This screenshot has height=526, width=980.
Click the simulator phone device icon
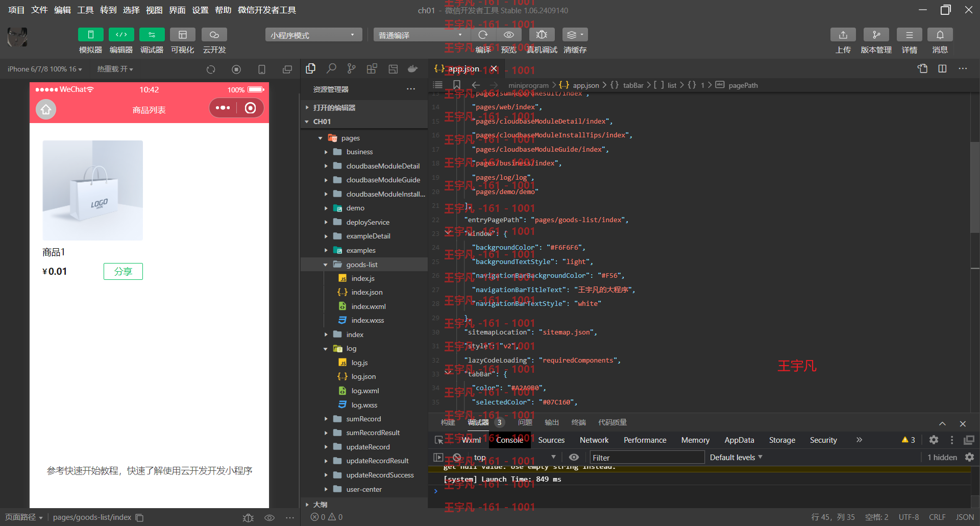[x=262, y=69]
